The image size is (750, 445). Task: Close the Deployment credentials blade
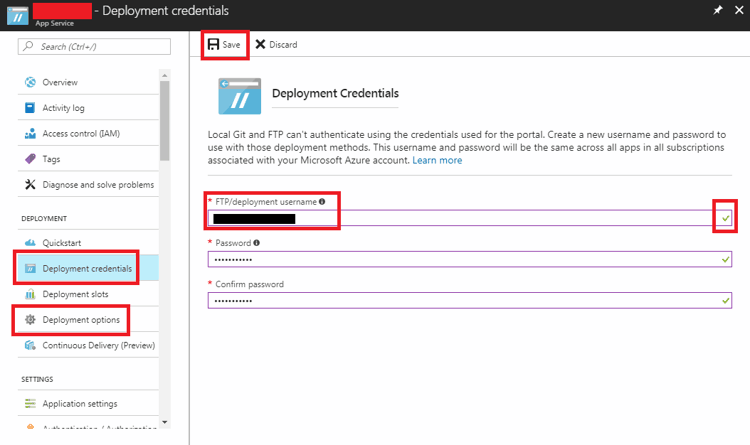[739, 10]
